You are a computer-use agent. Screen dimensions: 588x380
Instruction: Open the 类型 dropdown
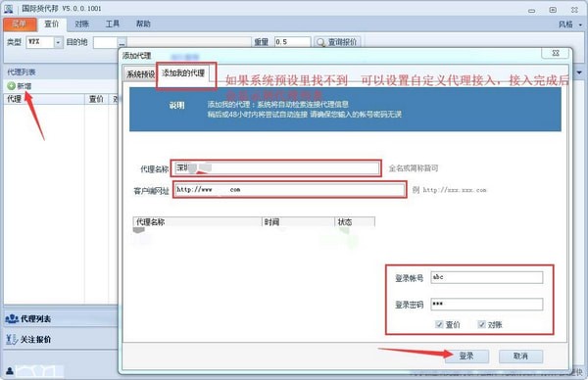pyautogui.click(x=58, y=42)
